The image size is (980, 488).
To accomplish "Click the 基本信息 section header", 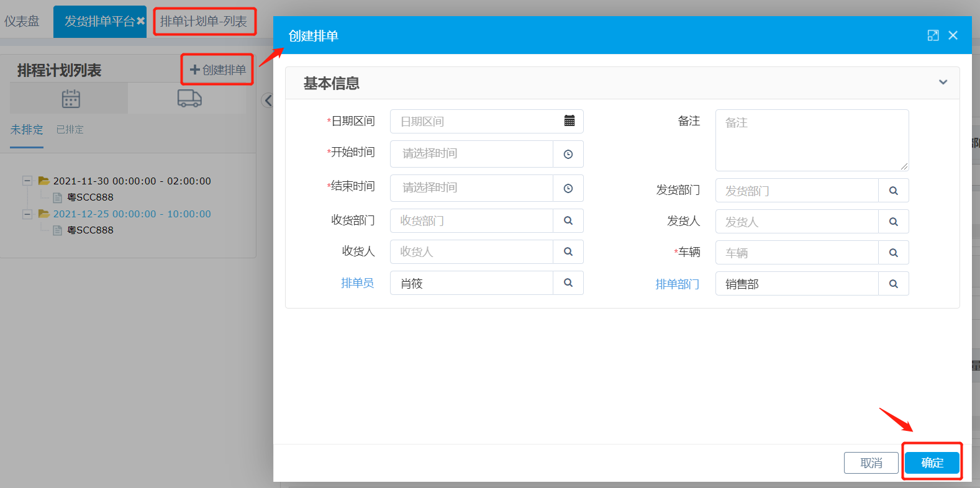I will click(x=622, y=83).
